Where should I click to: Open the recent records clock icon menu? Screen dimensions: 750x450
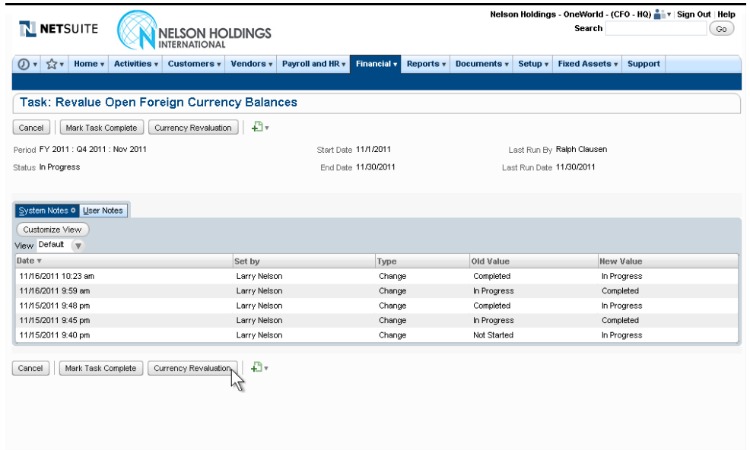[x=27, y=64]
